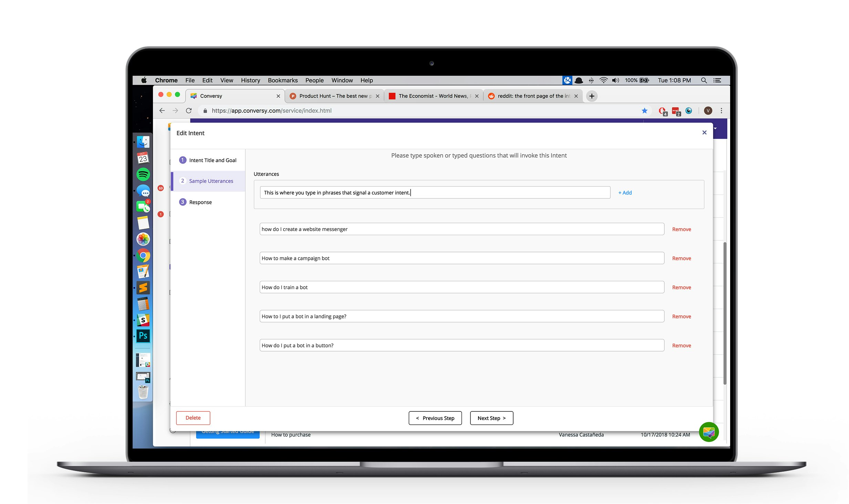Click the Next Step button
849x504 pixels.
491,418
